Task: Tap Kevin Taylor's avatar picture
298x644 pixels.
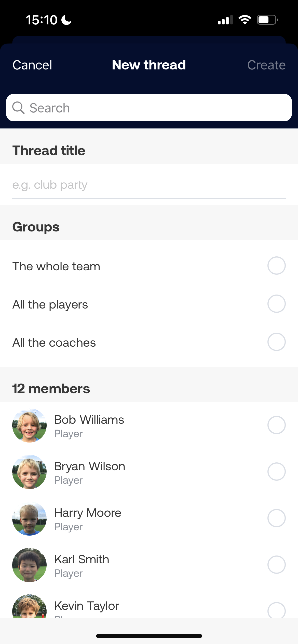Action: pyautogui.click(x=30, y=606)
